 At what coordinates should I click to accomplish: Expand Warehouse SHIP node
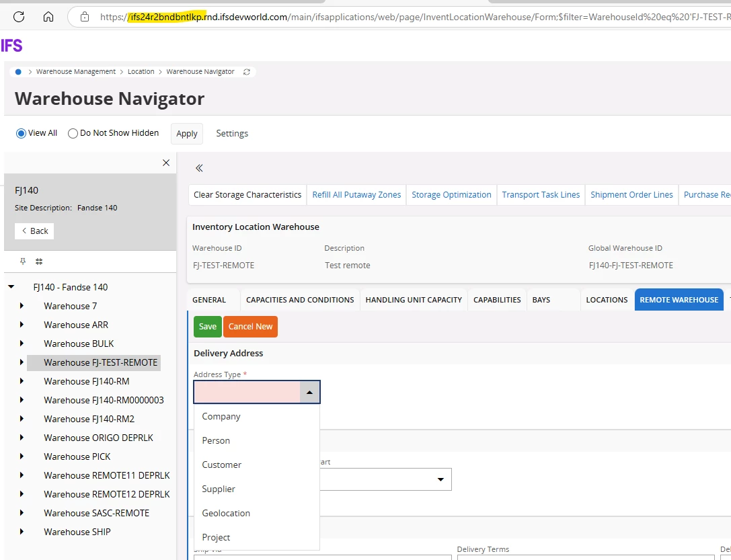tap(22, 532)
